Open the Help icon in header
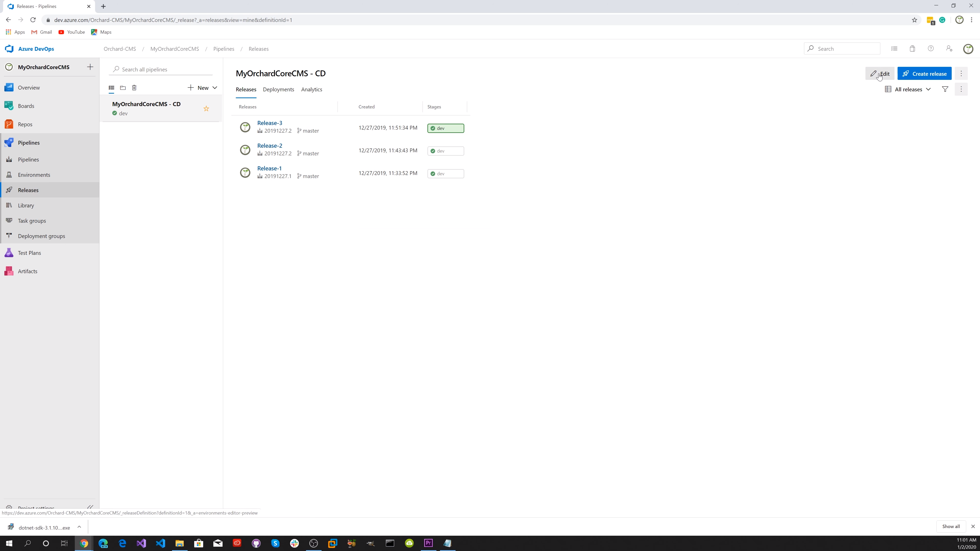 point(930,49)
